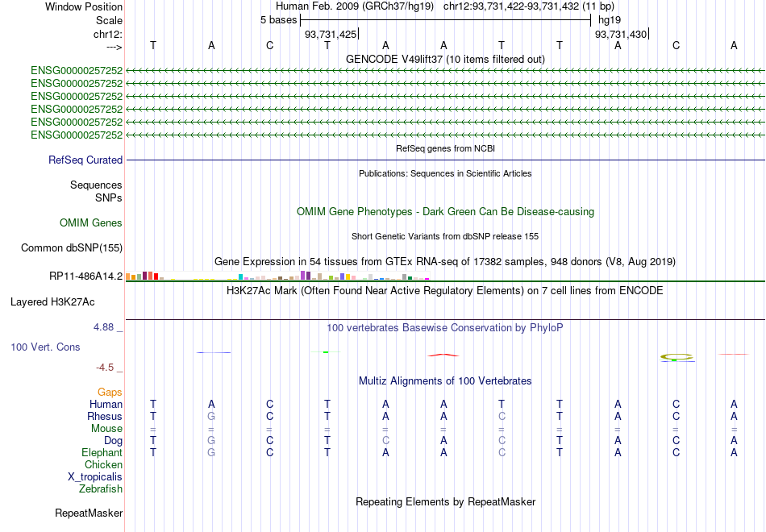Click the G base in the Rhesus row
Screen dimensions: 766x532
click(211, 416)
